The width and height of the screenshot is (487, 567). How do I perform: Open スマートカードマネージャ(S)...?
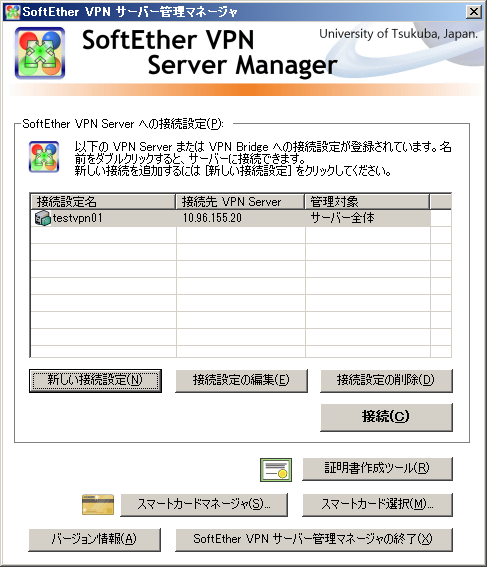(x=204, y=504)
